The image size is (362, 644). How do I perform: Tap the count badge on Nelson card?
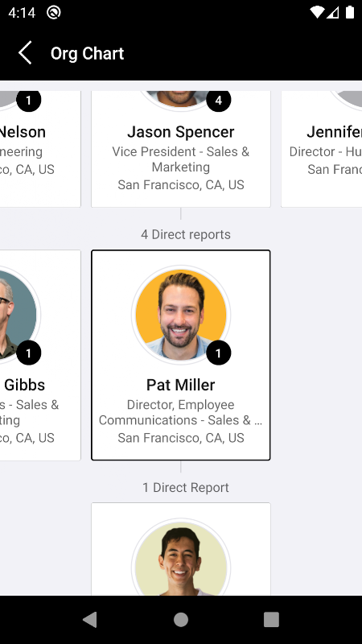(28, 101)
